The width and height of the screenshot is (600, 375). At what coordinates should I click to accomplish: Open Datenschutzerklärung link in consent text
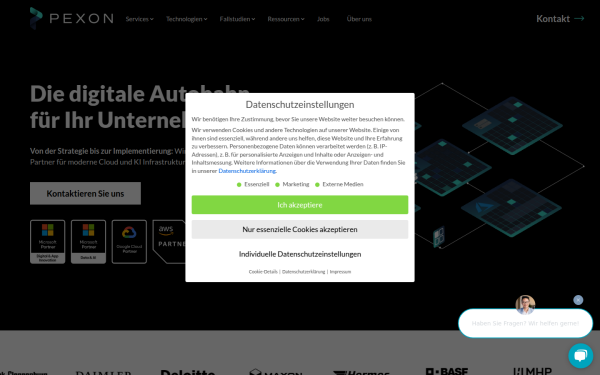tap(247, 171)
